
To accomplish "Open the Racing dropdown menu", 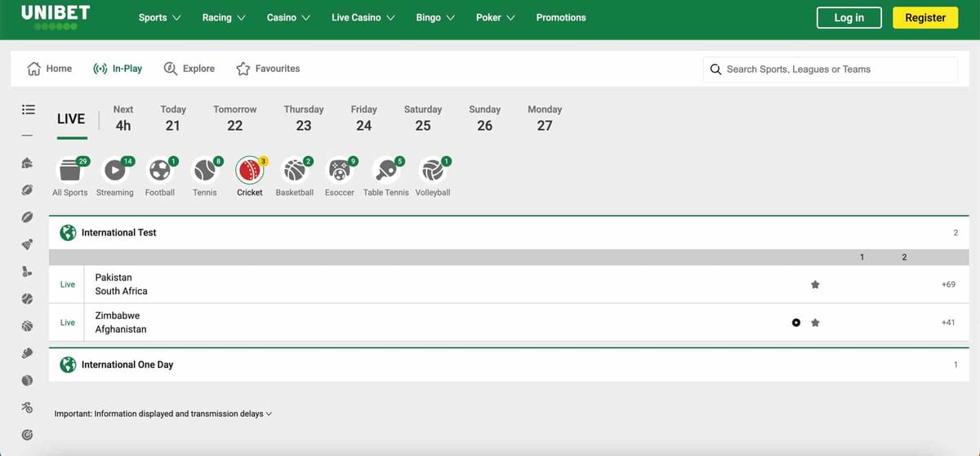I will [x=224, y=17].
